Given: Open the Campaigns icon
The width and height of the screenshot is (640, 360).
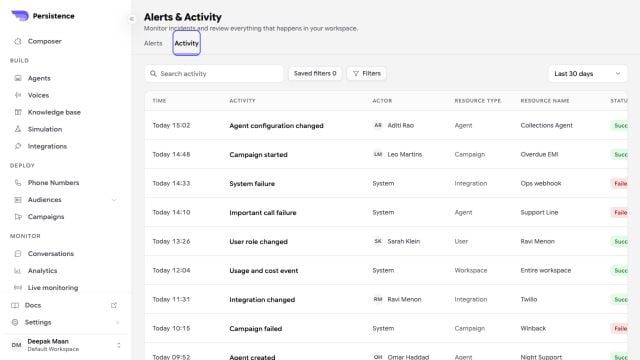Looking at the screenshot, I should pyautogui.click(x=18, y=217).
